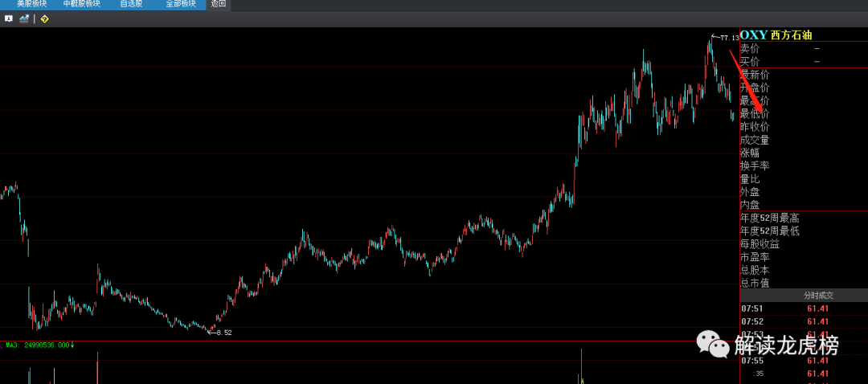The image size is (868, 384).
Task: Switch to the 美股板块 tab
Action: click(31, 4)
